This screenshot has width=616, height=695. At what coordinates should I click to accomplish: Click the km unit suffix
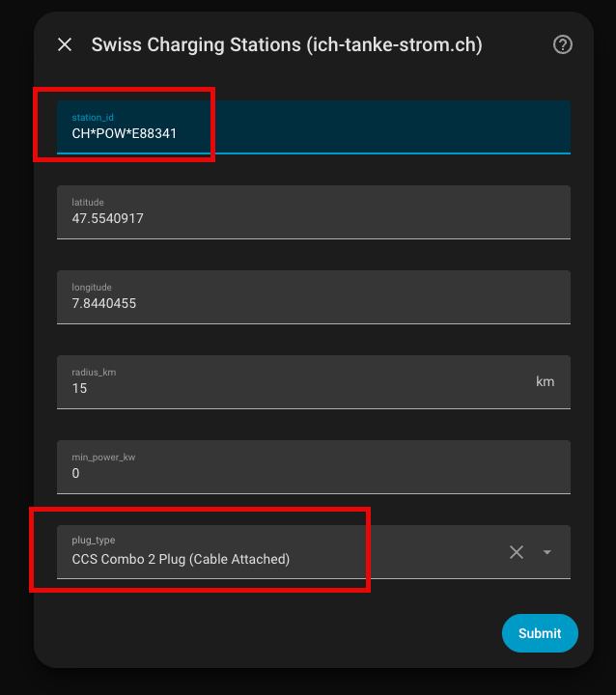[546, 381]
